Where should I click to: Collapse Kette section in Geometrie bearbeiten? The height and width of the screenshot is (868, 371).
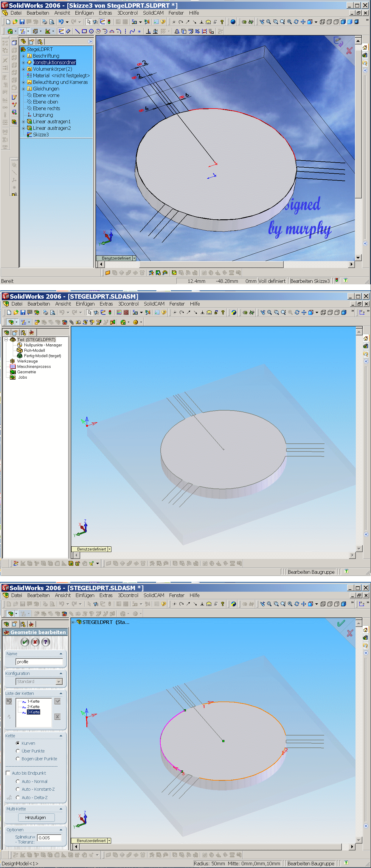pos(61,736)
